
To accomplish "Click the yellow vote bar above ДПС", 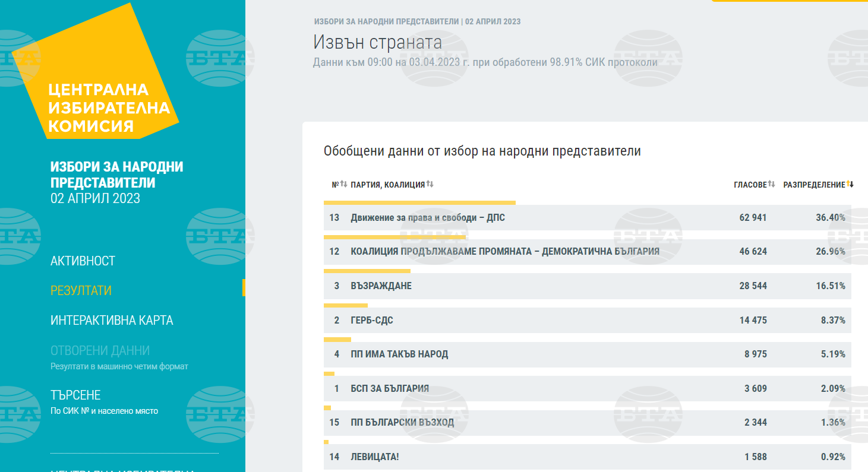I will [x=419, y=202].
